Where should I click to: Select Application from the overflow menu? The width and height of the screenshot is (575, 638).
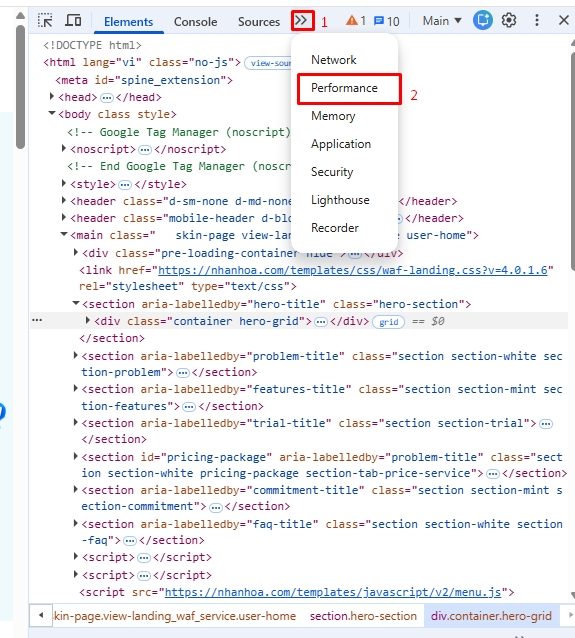click(341, 144)
